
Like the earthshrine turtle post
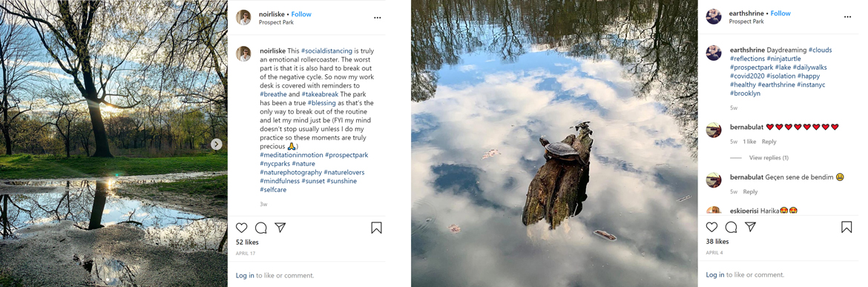pyautogui.click(x=712, y=227)
